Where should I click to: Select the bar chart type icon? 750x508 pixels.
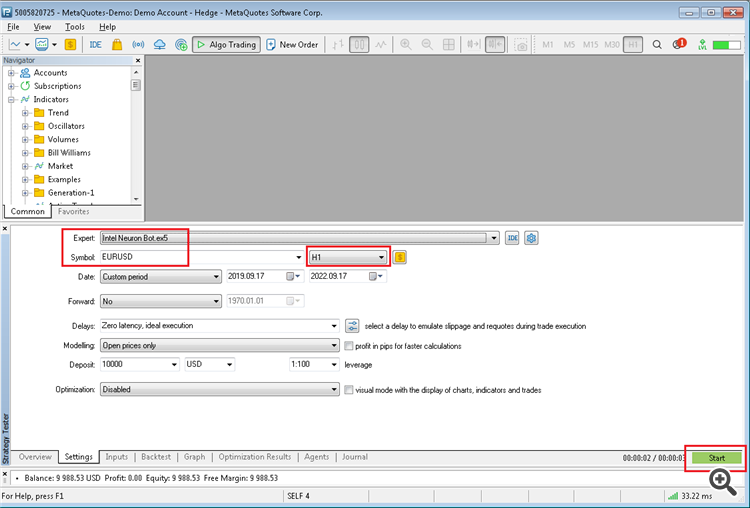click(338, 44)
